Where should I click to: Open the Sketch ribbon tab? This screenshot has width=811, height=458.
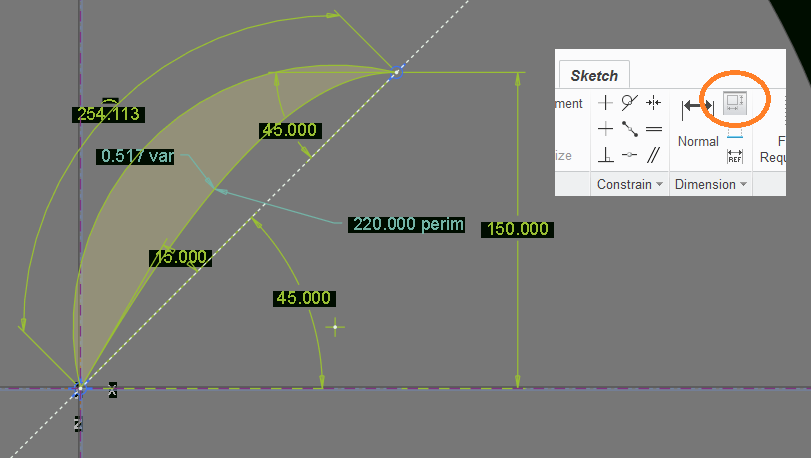pos(594,75)
